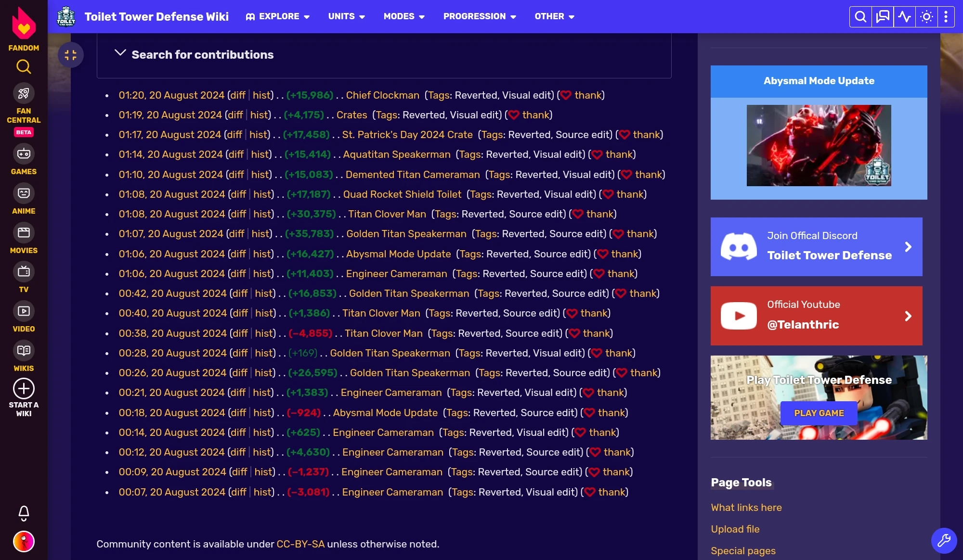Viewport: 963px width, 560px height.
Task: Open hist for 00:38 Titan Clover Man
Action: 264,333
